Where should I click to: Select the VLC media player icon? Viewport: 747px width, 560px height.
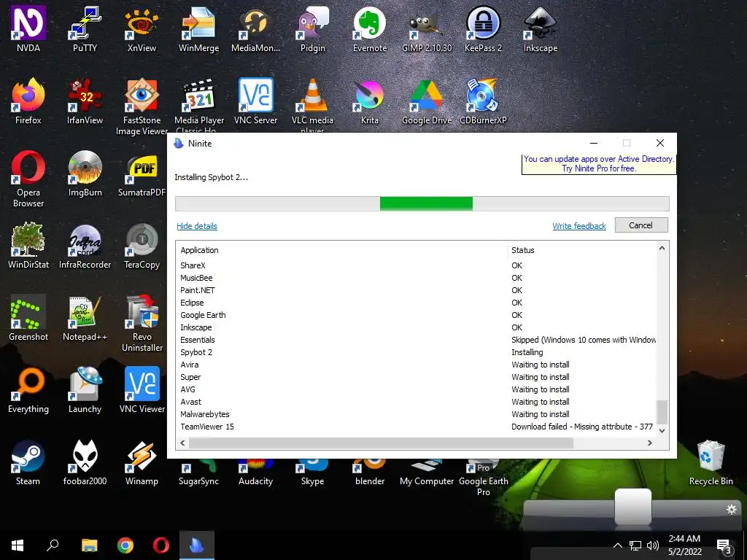pyautogui.click(x=312, y=105)
